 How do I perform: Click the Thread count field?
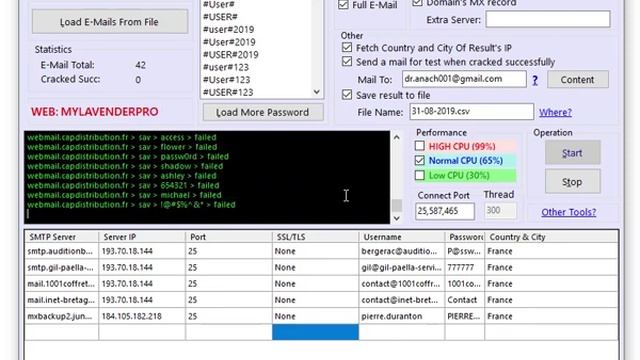pyautogui.click(x=500, y=211)
